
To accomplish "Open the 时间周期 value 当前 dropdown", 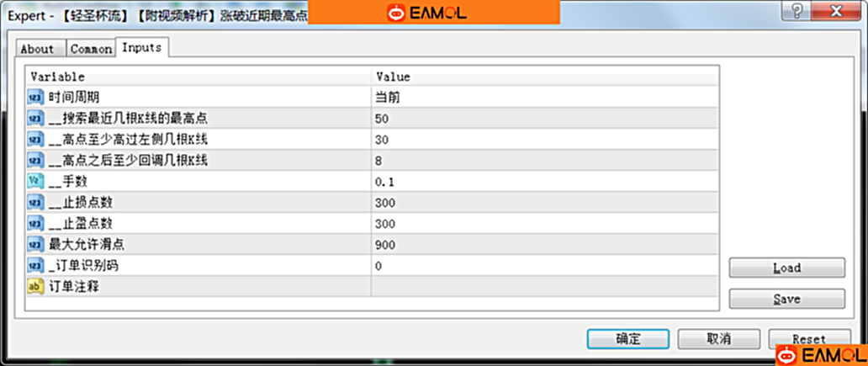I will 544,98.
